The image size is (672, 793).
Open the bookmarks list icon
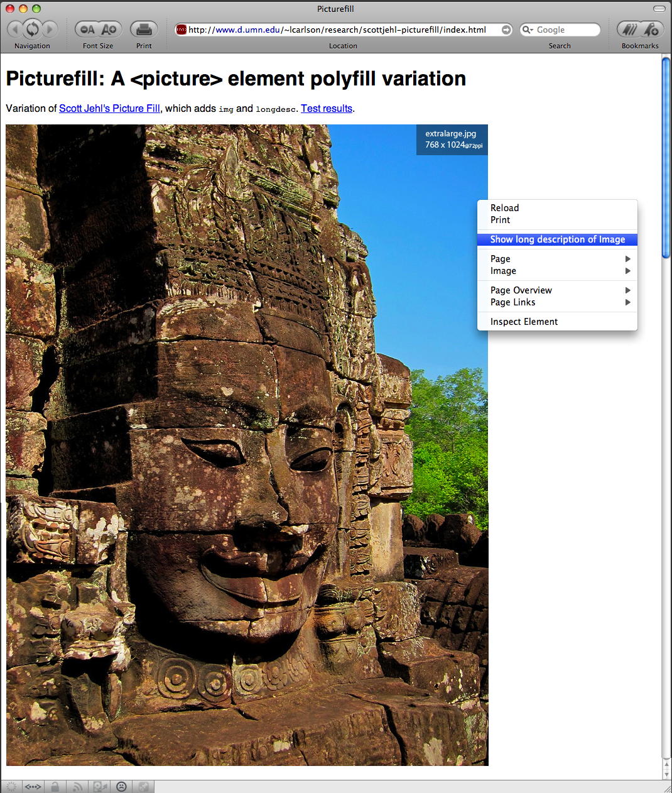click(629, 30)
